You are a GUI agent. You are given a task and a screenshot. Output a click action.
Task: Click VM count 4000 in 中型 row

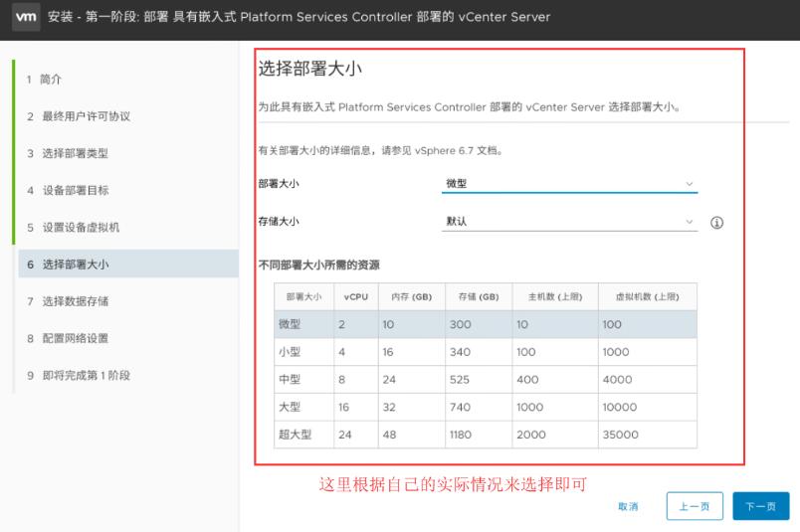tap(617, 380)
